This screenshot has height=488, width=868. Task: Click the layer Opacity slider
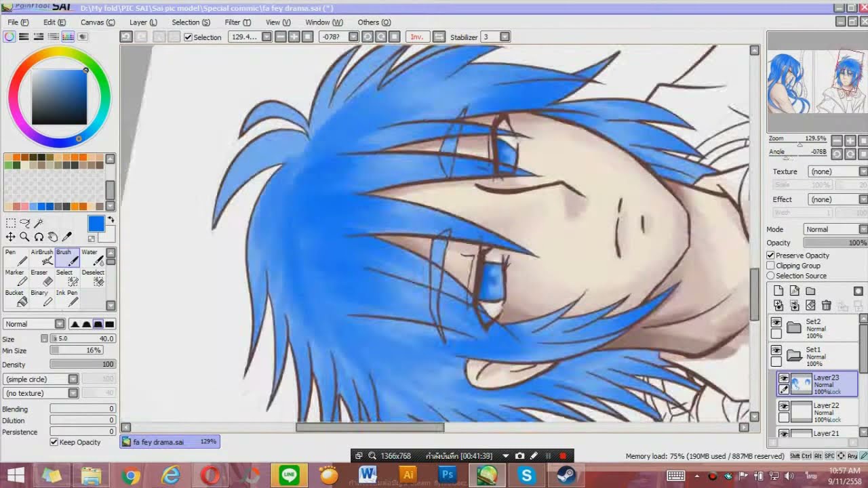tap(835, 243)
